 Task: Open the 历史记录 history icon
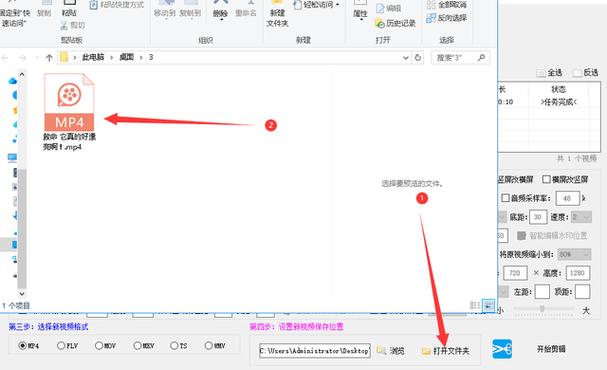[x=380, y=23]
